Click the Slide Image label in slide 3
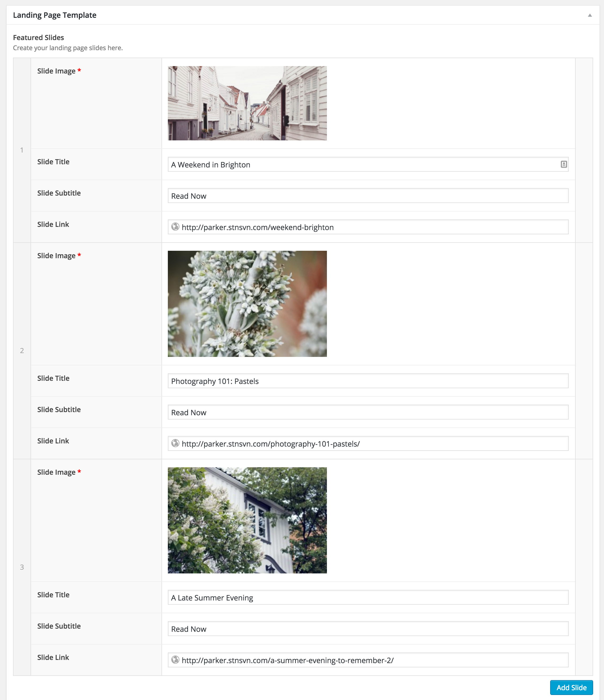 [x=59, y=472]
